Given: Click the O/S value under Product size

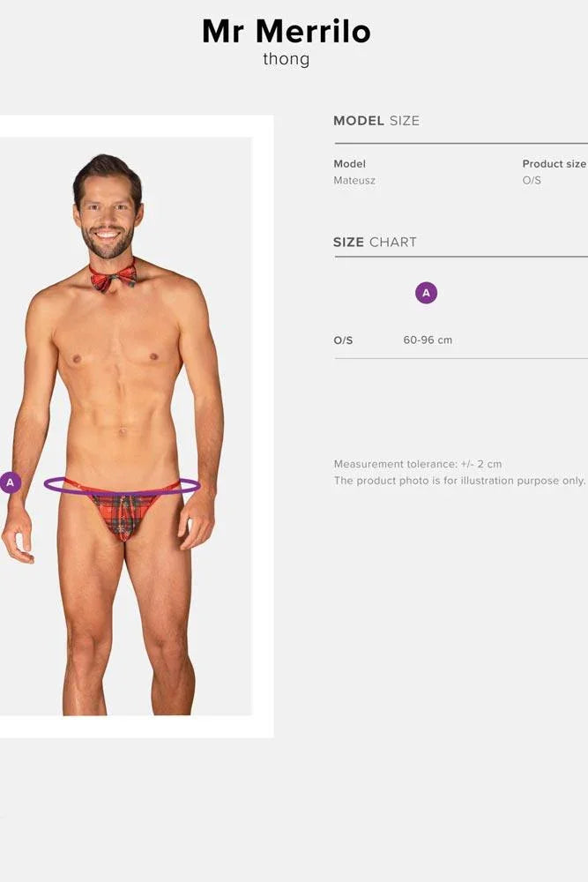Looking at the screenshot, I should pos(532,181).
